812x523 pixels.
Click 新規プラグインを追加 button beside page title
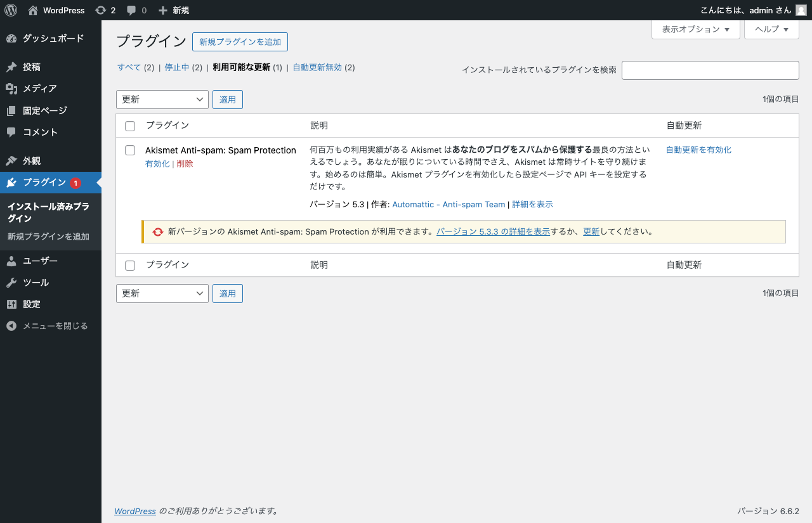[240, 42]
